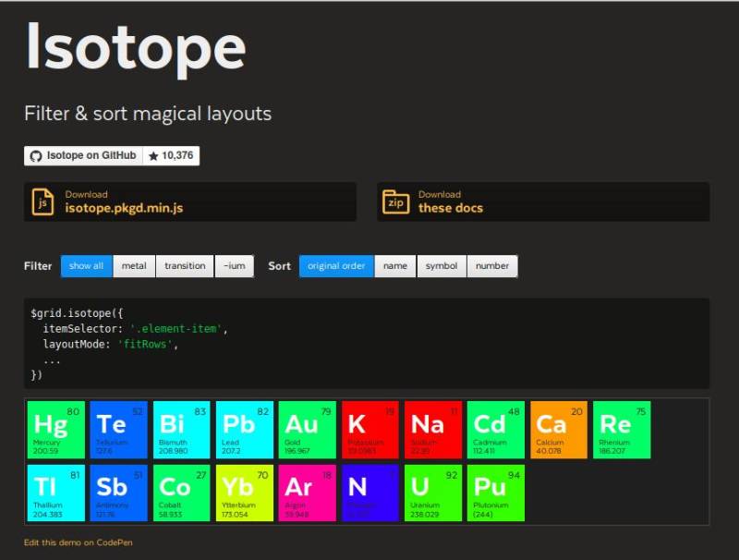Click the Ca Calcium tile
739x560 pixels.
(x=559, y=430)
